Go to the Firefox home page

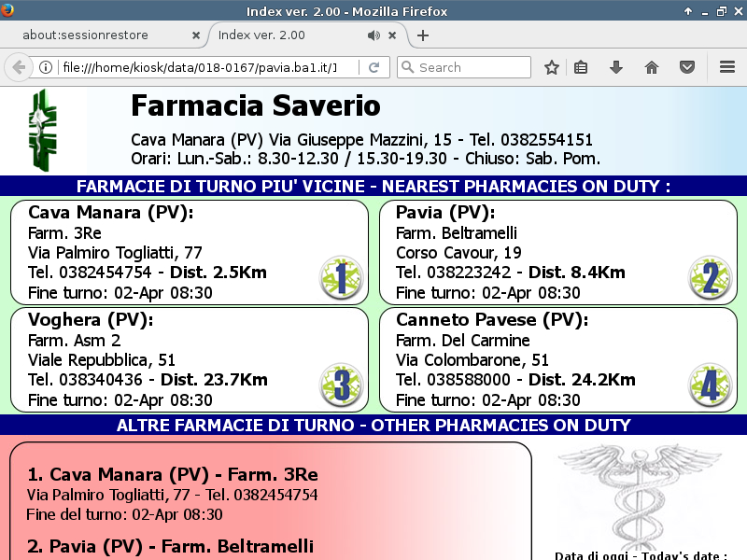pyautogui.click(x=652, y=67)
